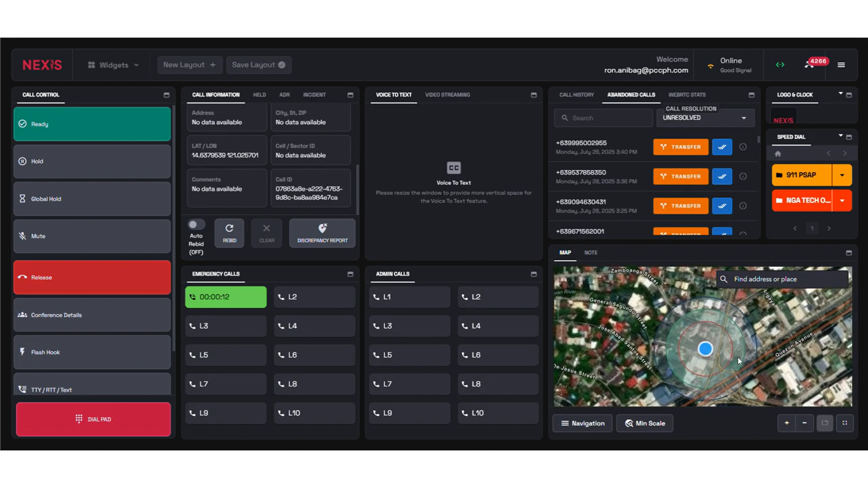View info for +639537858350 call
The width and height of the screenshot is (868, 488).
(x=743, y=176)
